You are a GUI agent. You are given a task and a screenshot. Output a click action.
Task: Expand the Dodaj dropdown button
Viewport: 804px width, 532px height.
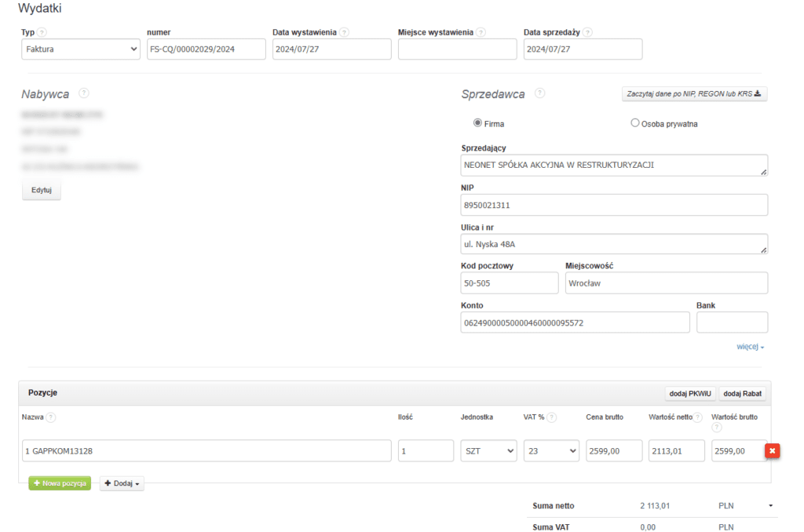(x=122, y=483)
